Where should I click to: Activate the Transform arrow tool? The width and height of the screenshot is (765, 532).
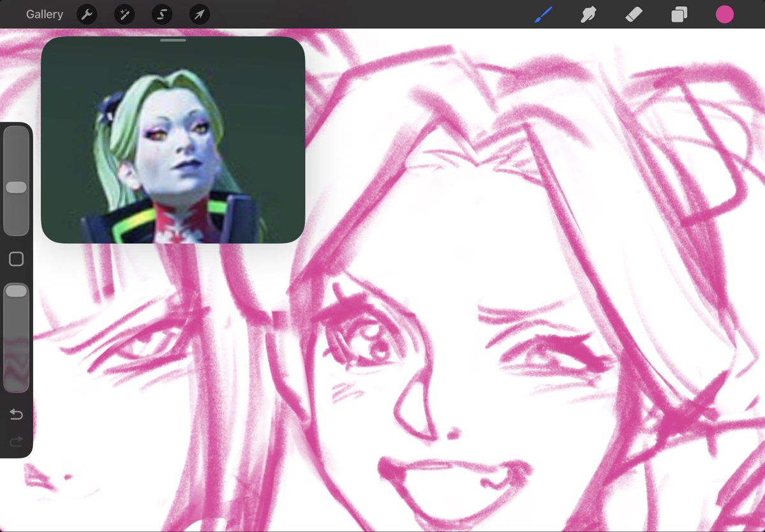pos(200,15)
